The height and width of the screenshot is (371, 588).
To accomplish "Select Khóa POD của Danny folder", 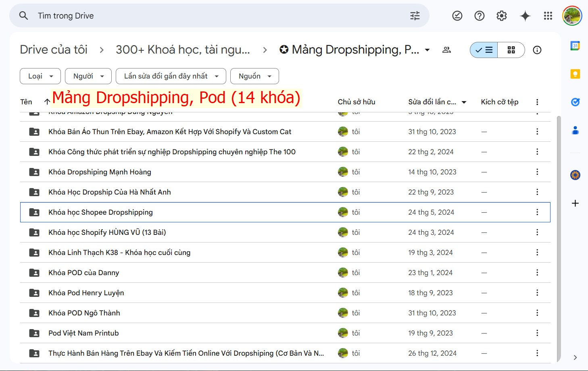I will 285,273.
